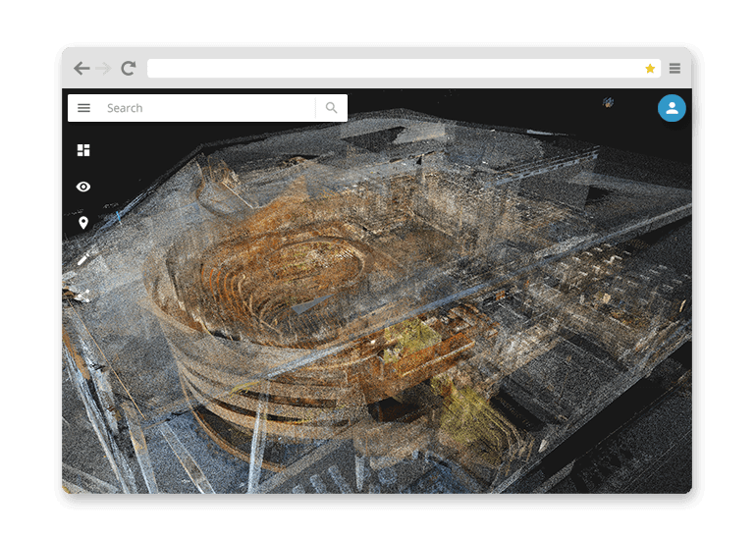Image resolution: width=756 pixels, height=540 pixels.
Task: Open the dashboard grid icon in sidebar
Action: pyautogui.click(x=83, y=150)
